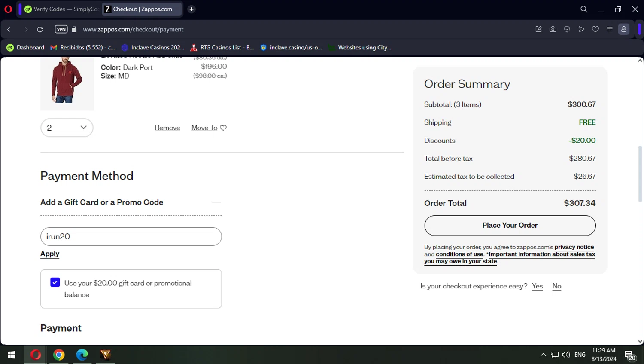The image size is (644, 364).
Task: Remove the hoodie item from cart
Action: [167, 128]
